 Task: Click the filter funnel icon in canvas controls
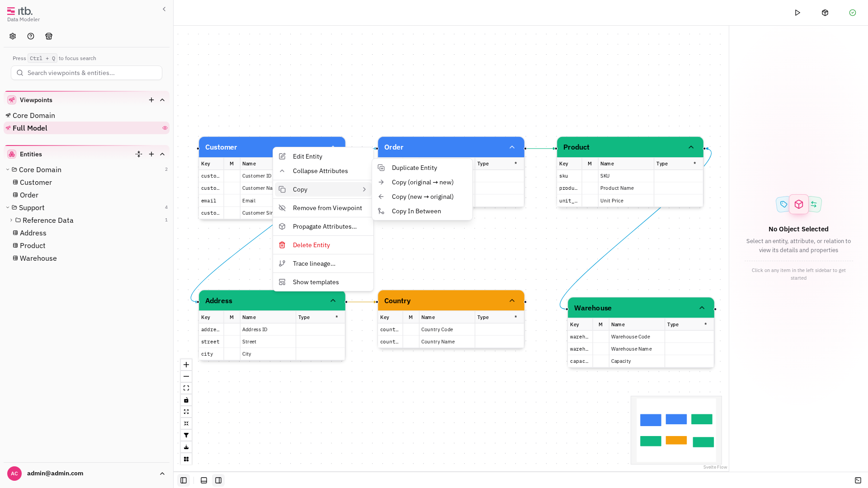[186, 435]
